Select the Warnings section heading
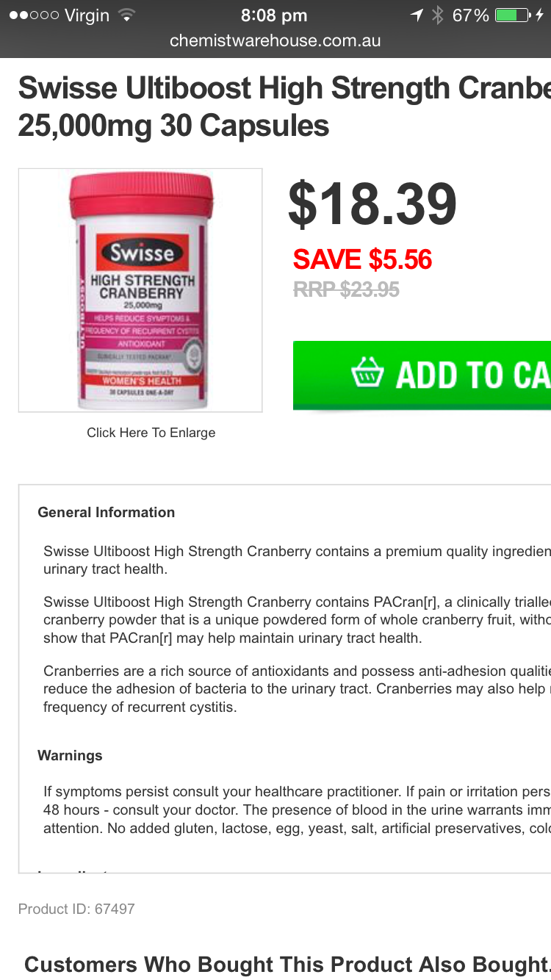Image resolution: width=551 pixels, height=980 pixels. pos(71,756)
